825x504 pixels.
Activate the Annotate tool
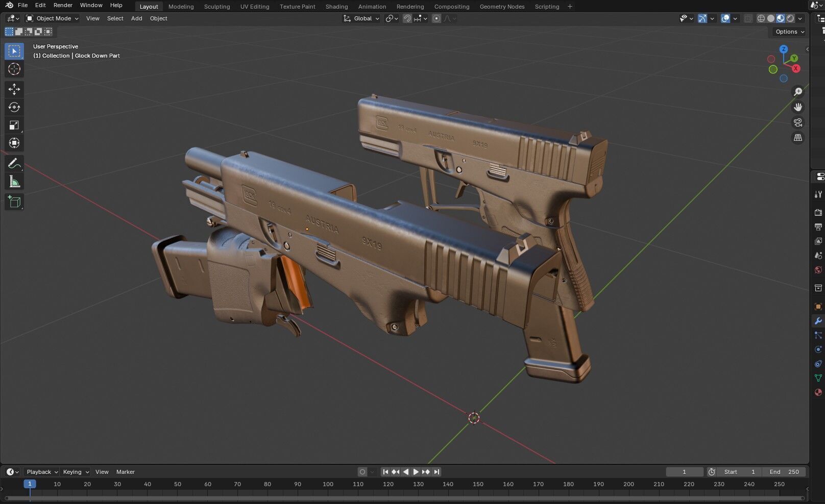coord(14,164)
